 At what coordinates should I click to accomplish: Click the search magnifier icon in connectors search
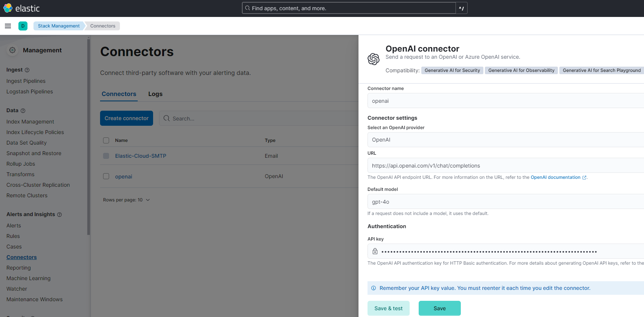(x=167, y=118)
